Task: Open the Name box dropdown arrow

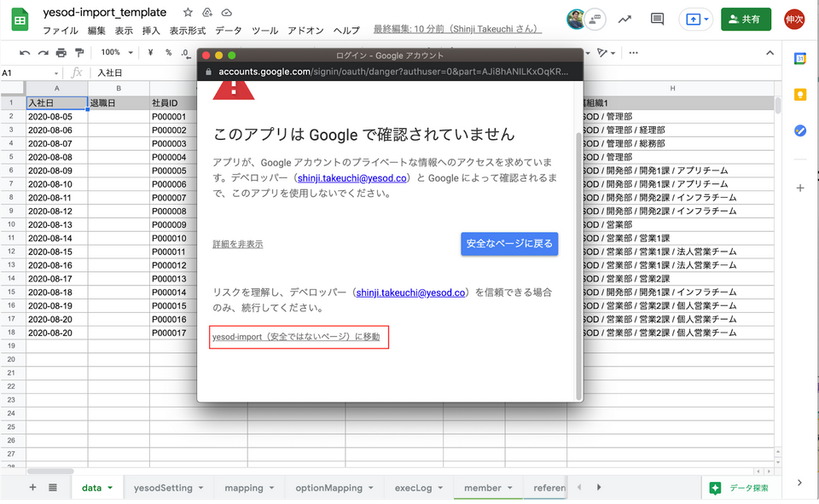Action: point(56,73)
